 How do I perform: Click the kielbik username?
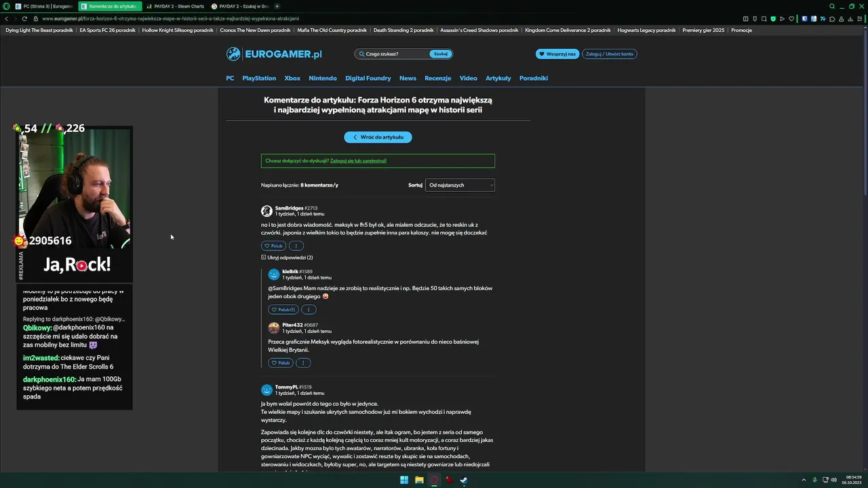coord(290,271)
